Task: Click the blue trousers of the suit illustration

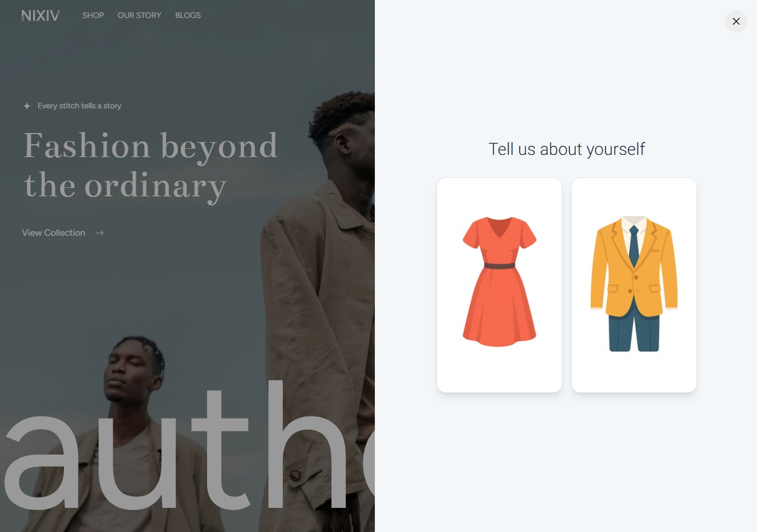Action: point(634,328)
